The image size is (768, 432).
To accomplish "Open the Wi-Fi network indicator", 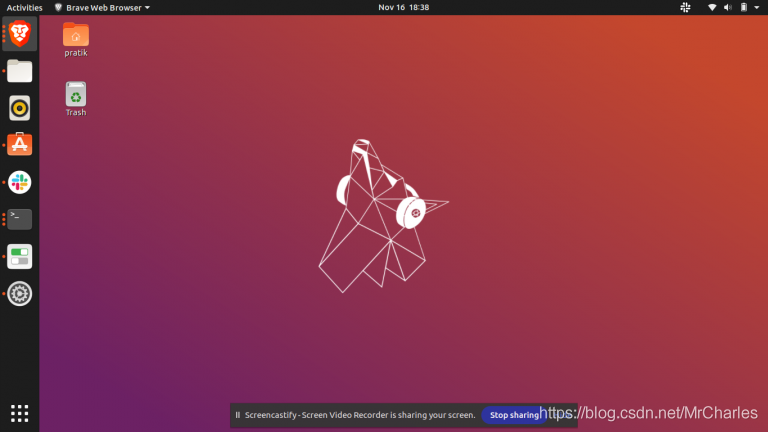I will (x=712, y=7).
